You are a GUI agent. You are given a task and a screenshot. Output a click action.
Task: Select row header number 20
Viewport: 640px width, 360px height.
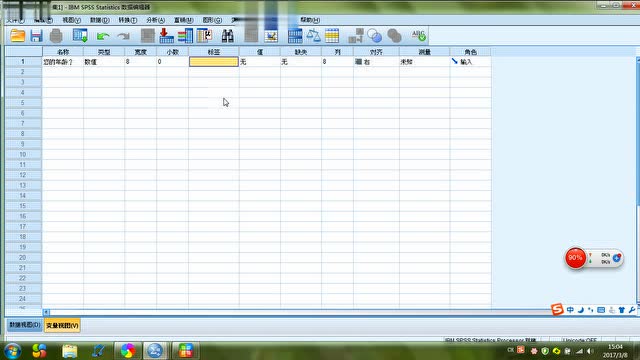(x=23, y=258)
